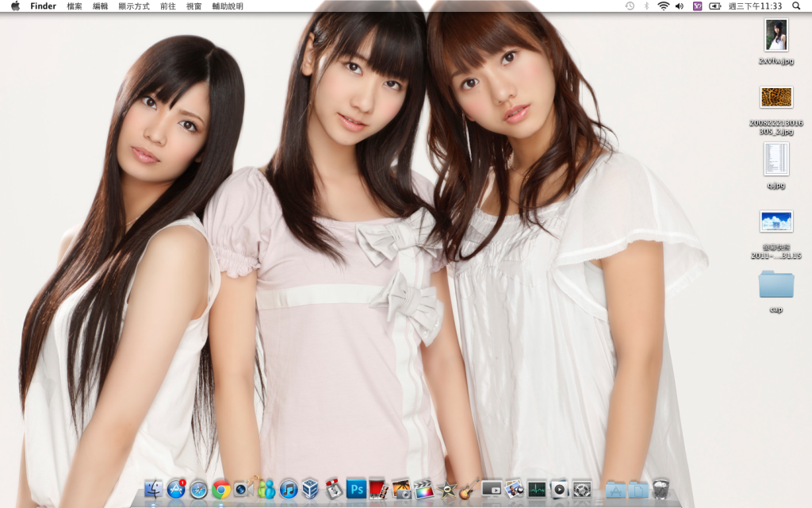Open the battery status menu
Image resolution: width=812 pixels, height=508 pixels.
point(715,6)
